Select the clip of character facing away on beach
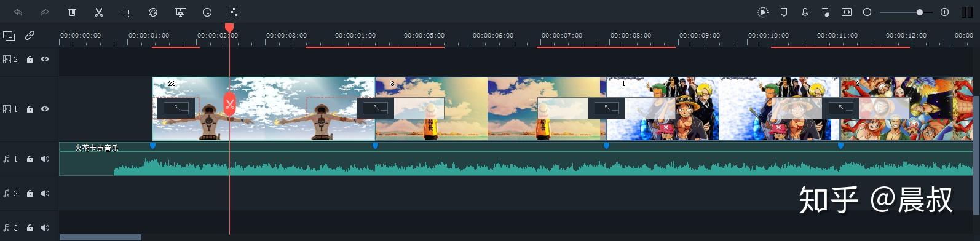Viewport: 980px width, 241px height. (491, 109)
